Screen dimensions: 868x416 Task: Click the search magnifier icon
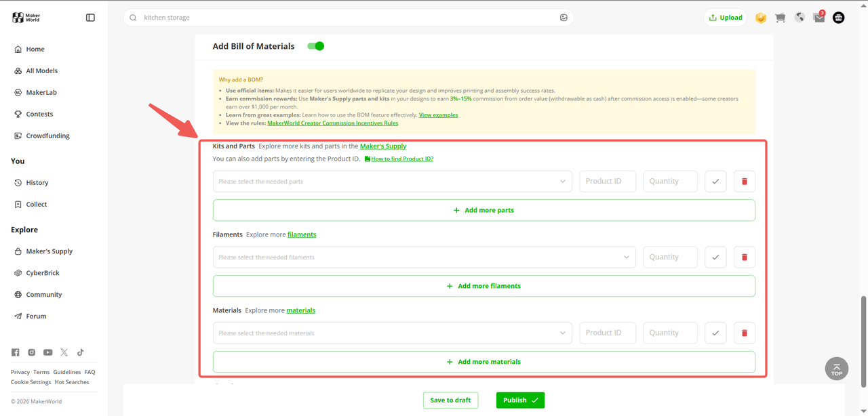[133, 18]
